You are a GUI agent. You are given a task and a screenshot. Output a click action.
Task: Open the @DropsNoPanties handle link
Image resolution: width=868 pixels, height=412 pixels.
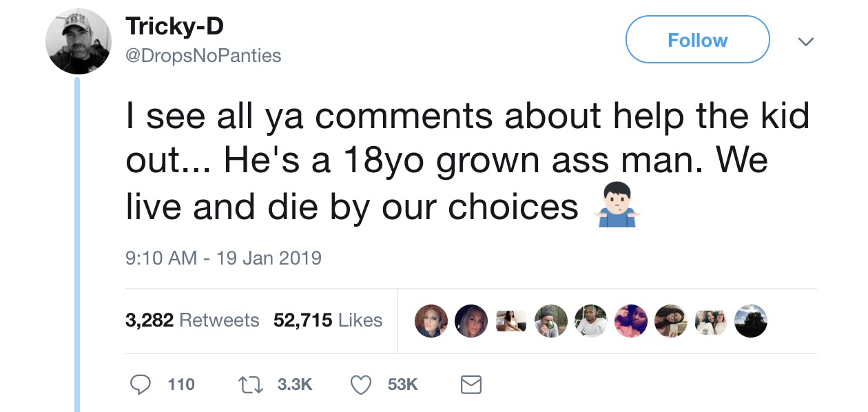203,55
